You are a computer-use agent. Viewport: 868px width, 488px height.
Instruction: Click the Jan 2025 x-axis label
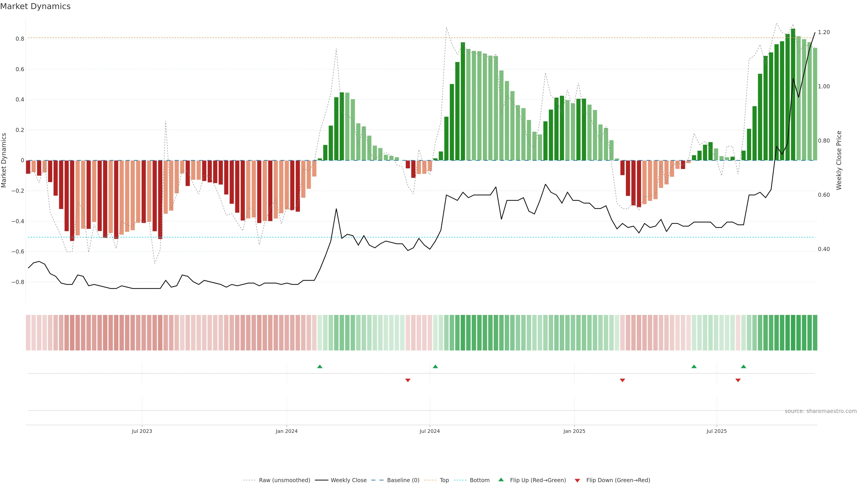coord(574,431)
